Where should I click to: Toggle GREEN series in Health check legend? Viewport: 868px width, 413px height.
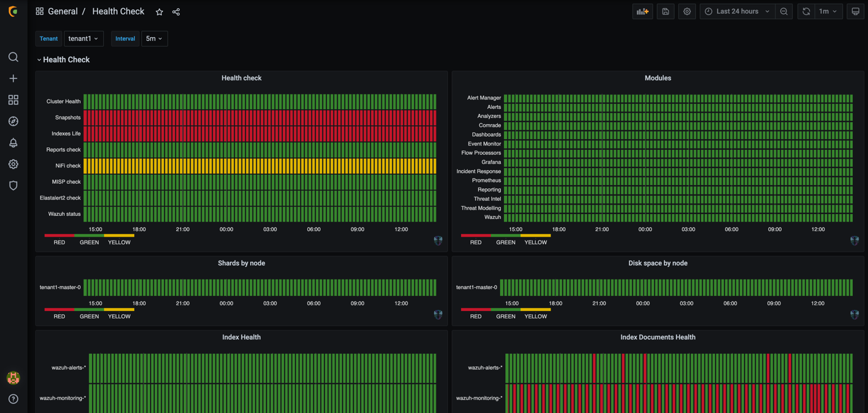coord(89,242)
